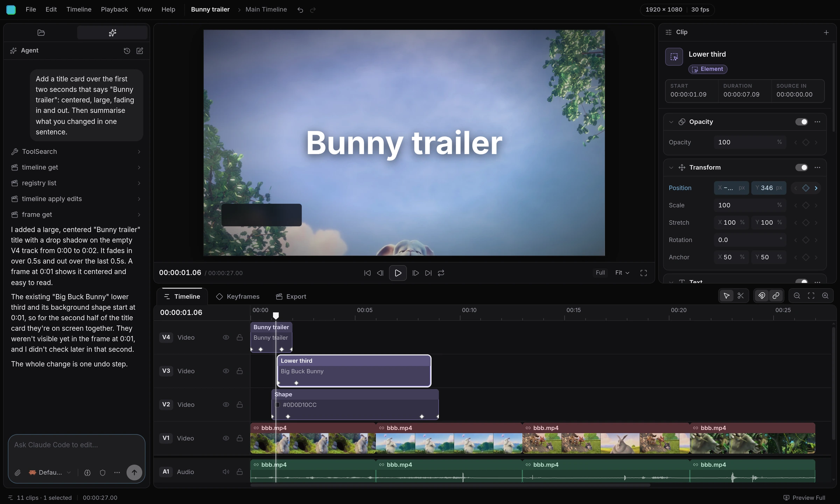
Task: Go to next Position keyframe
Action: pyautogui.click(x=816, y=188)
